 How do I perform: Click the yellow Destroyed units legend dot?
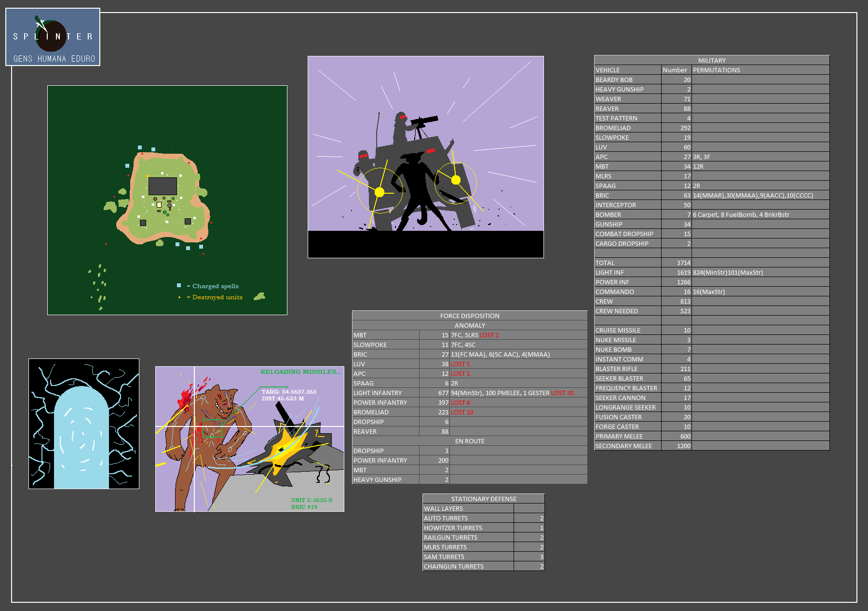click(179, 297)
